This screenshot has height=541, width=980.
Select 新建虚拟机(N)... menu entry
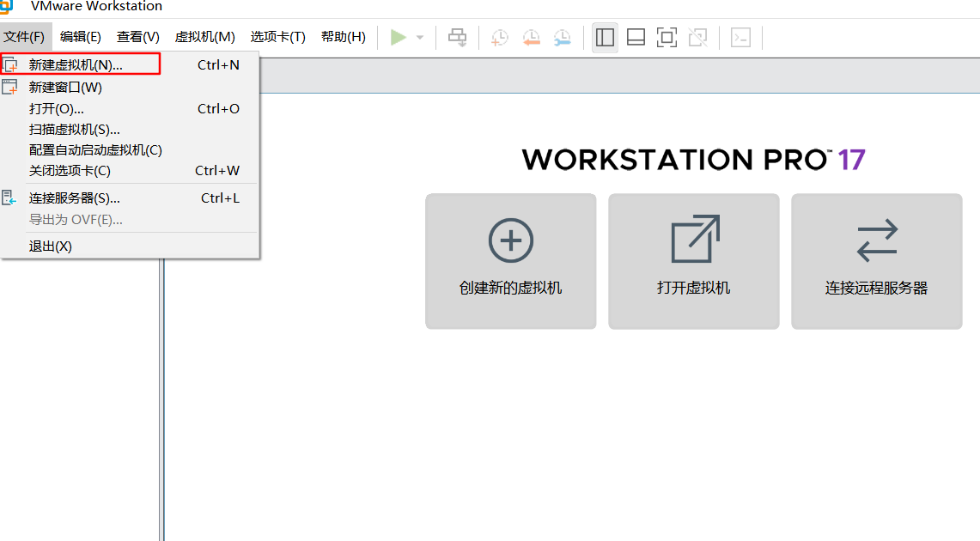pos(130,65)
